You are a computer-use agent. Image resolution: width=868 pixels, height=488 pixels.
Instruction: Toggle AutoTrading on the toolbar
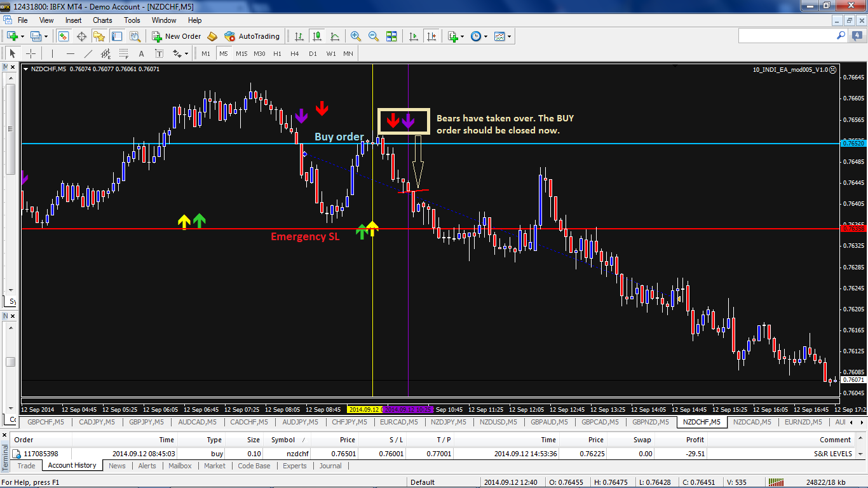tap(252, 36)
